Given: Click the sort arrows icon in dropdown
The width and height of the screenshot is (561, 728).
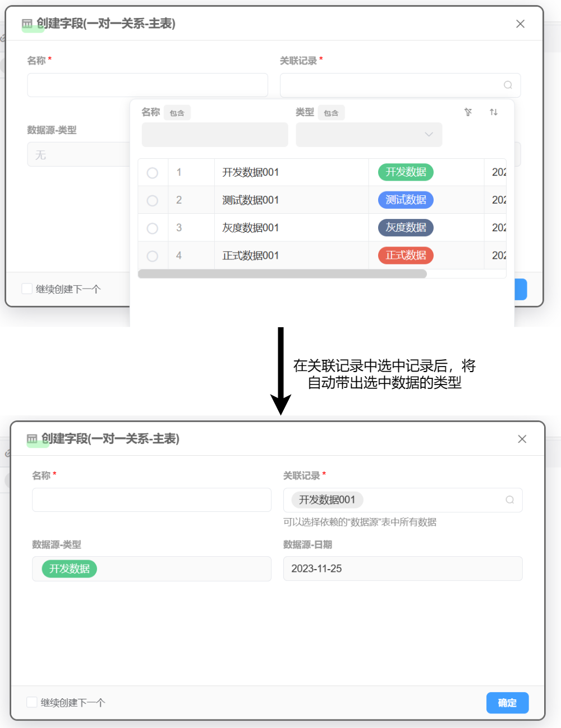Looking at the screenshot, I should click(494, 112).
